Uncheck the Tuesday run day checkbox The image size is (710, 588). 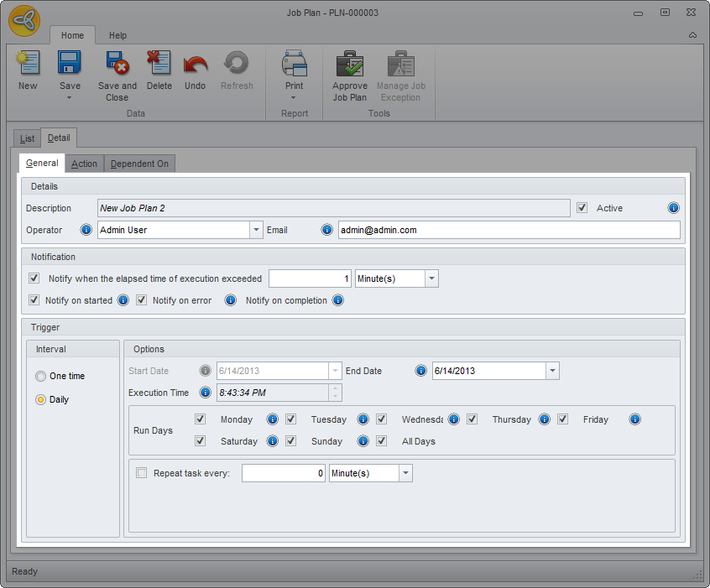tap(290, 419)
